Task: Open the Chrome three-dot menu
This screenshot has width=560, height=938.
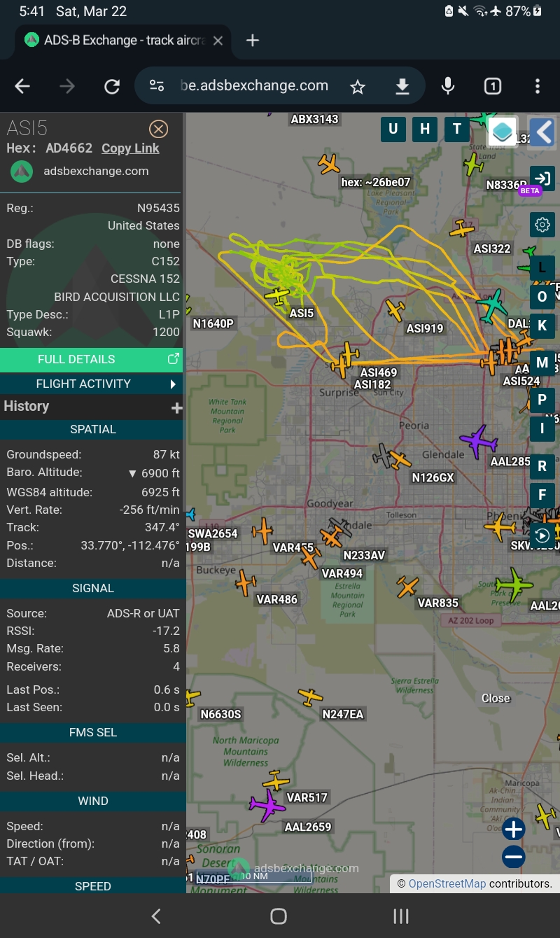Action: [538, 86]
